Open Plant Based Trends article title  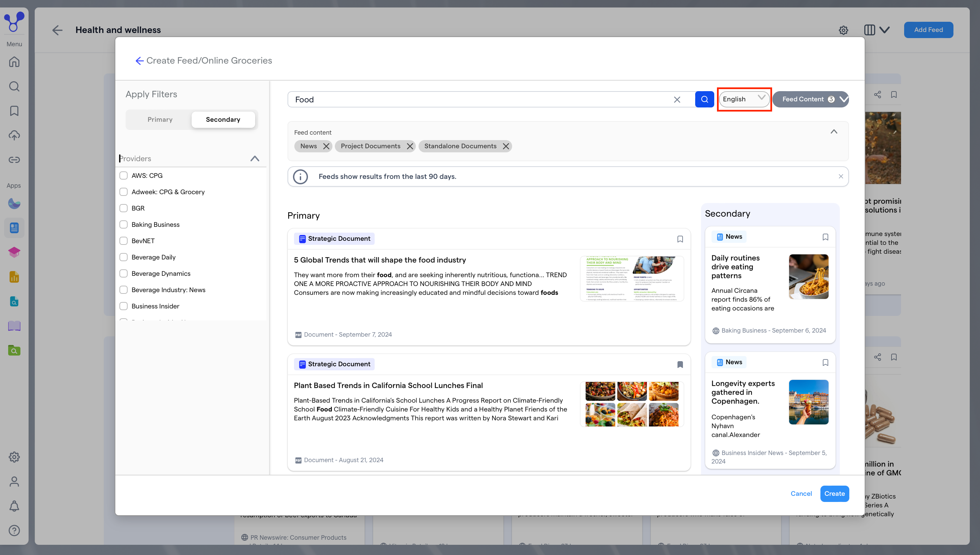pyautogui.click(x=388, y=385)
